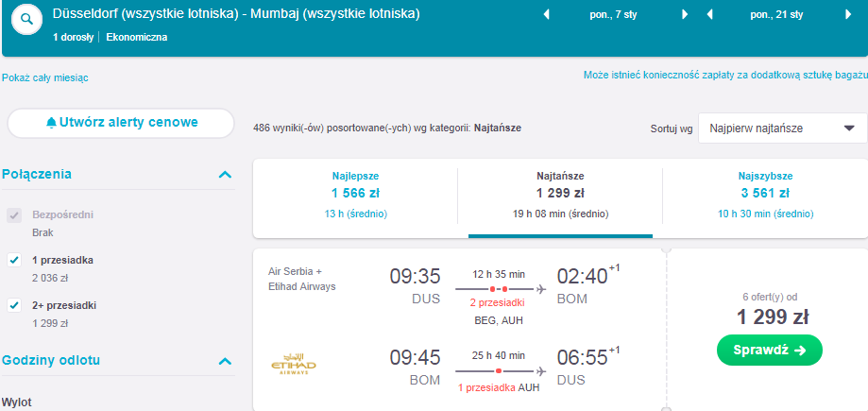Open Pokaż cały miesiąc link

pos(44,78)
